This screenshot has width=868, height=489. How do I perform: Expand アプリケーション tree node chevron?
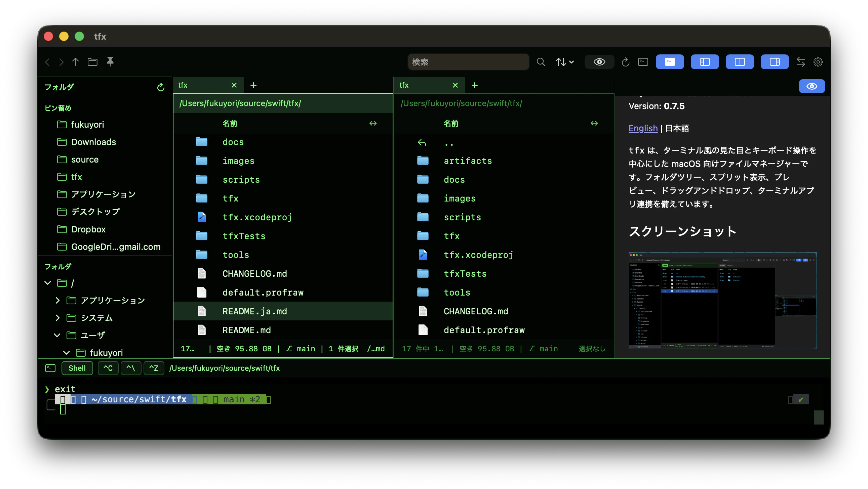click(x=57, y=300)
